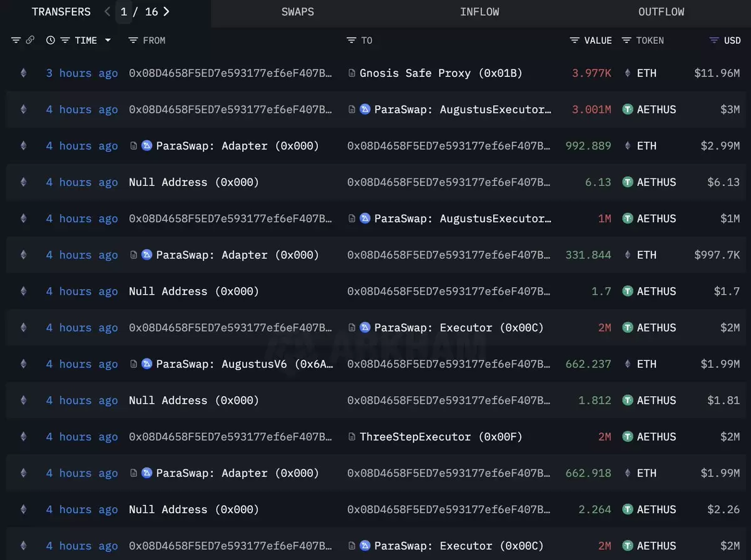Click the page number field showing 1
751x560 pixels.
[124, 12]
